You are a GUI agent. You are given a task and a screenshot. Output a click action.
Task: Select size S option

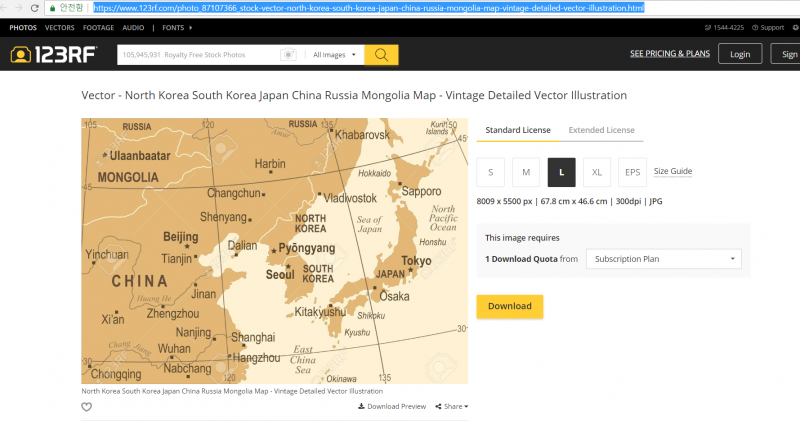[x=490, y=172]
